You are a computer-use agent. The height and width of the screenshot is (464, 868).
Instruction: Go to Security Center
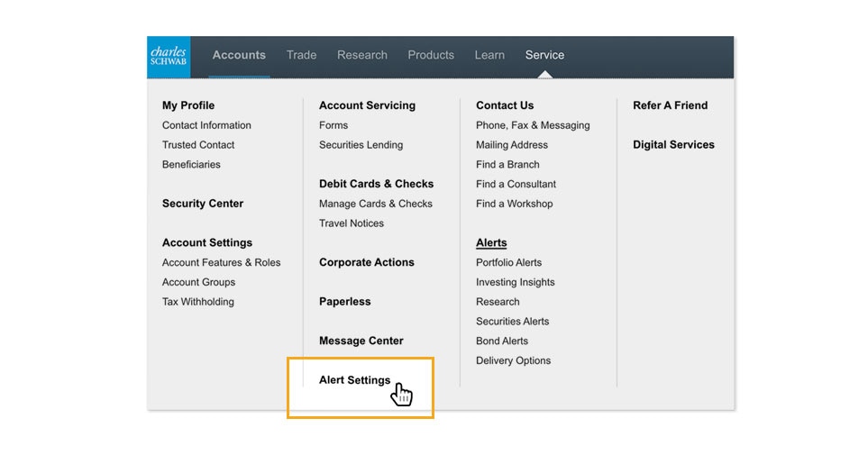coord(203,204)
